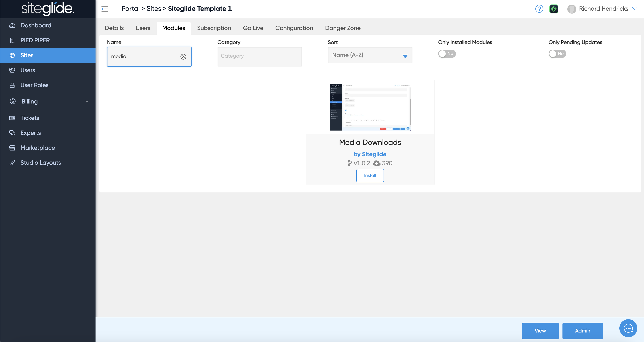Collapse the sidebar menu icon
The image size is (644, 342).
tap(104, 9)
